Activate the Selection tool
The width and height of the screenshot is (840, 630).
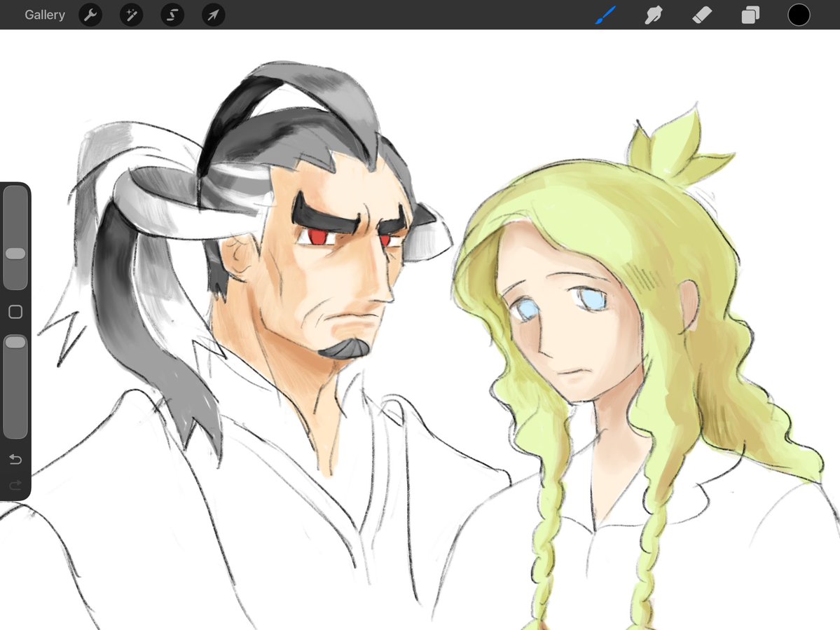click(x=172, y=15)
